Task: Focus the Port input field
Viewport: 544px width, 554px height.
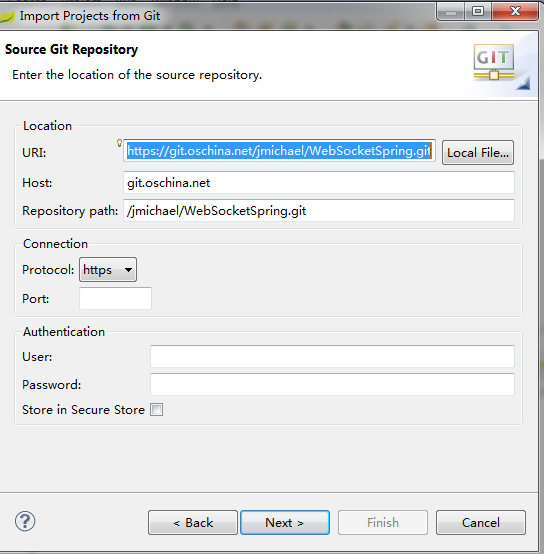Action: click(x=116, y=298)
